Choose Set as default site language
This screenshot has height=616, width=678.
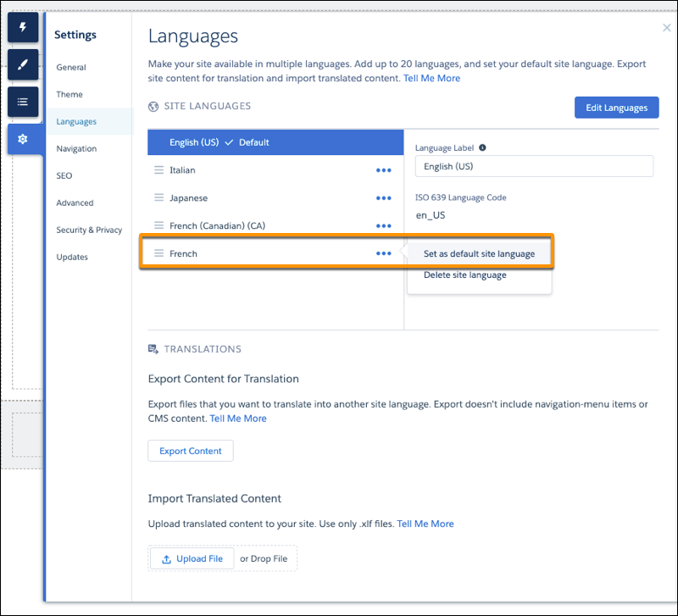point(479,253)
